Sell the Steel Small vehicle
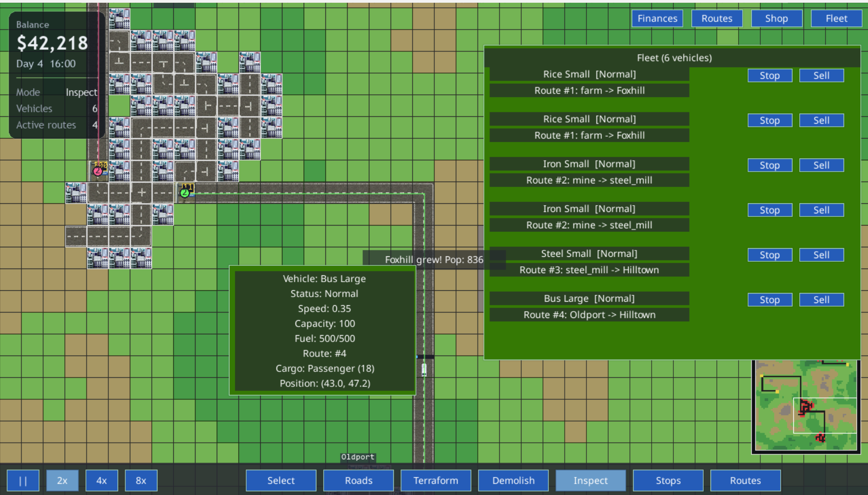 [821, 255]
